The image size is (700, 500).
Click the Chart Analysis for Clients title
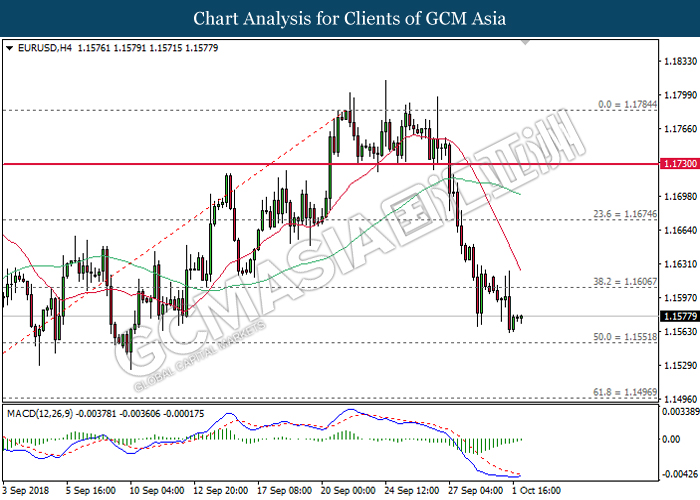[350, 19]
